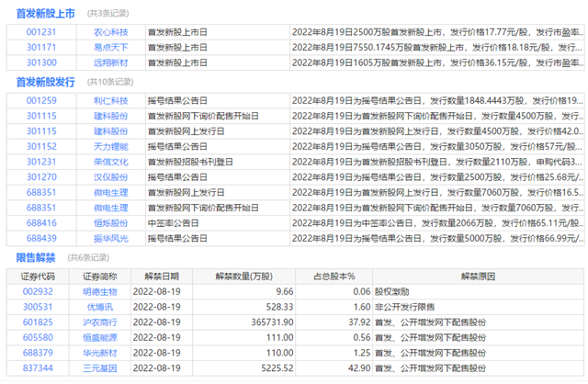Select the 首发新股招股书刊登日 event cell
588x384 pixels.
pos(218,162)
